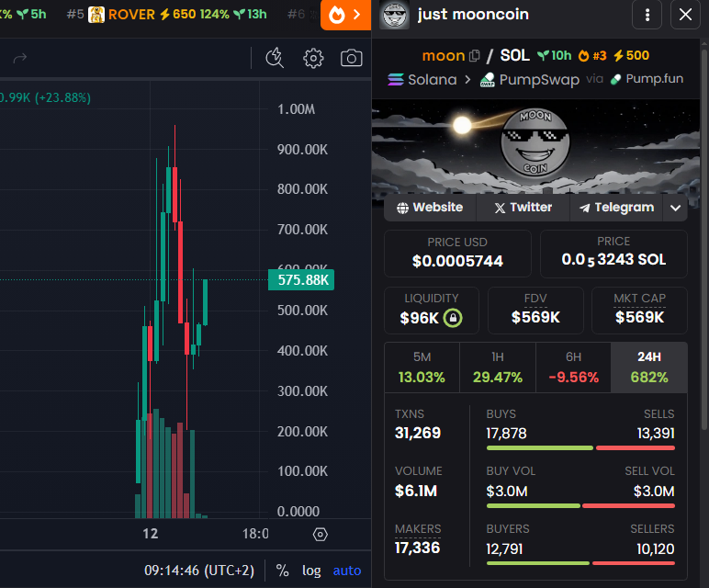Click the buyers versus sellers ratio bar

[580, 563]
